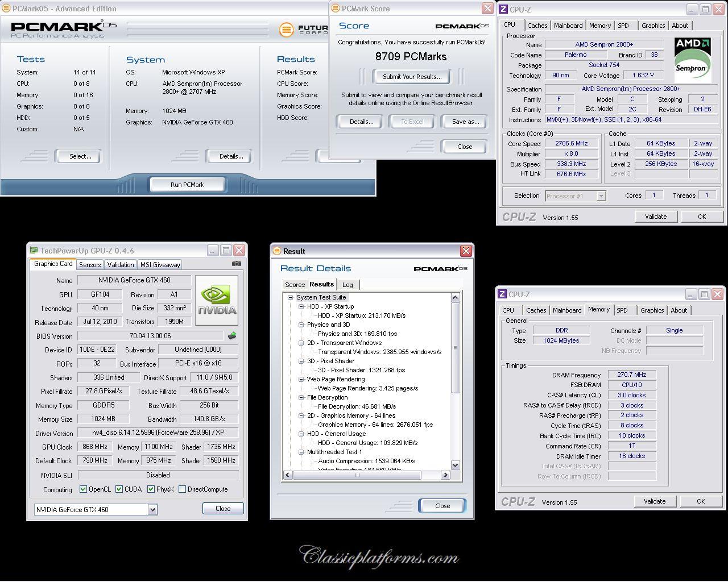
Task: Click the GPU-Z title bar icon
Action: [34, 250]
